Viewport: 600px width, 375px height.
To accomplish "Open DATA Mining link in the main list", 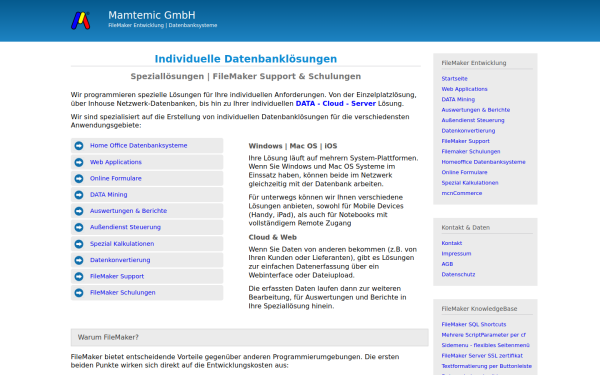I will [x=109, y=194].
